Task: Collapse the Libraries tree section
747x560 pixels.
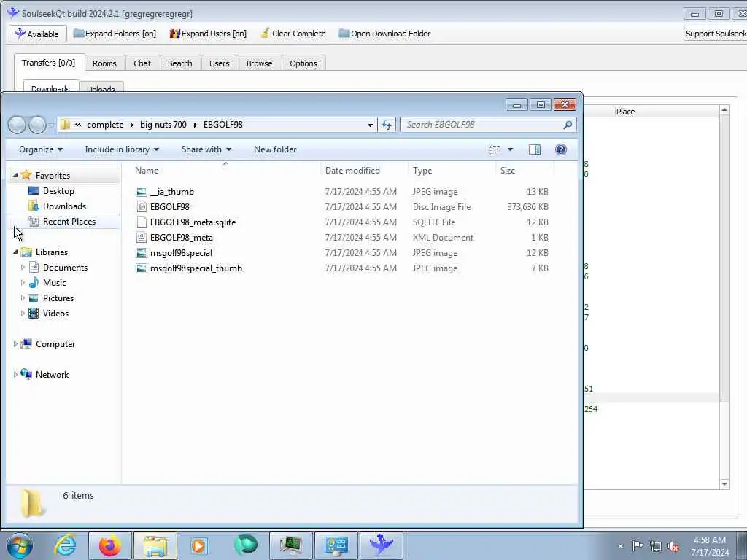Action: 15,252
